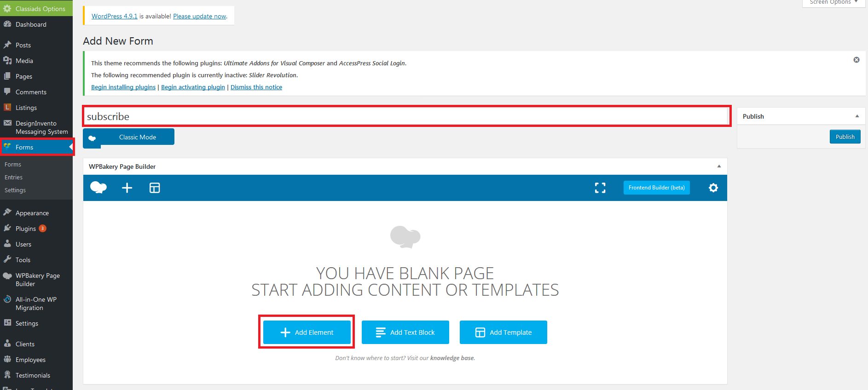The image size is (868, 390).
Task: Click the Comments speech bubble icon
Action: (x=7, y=92)
